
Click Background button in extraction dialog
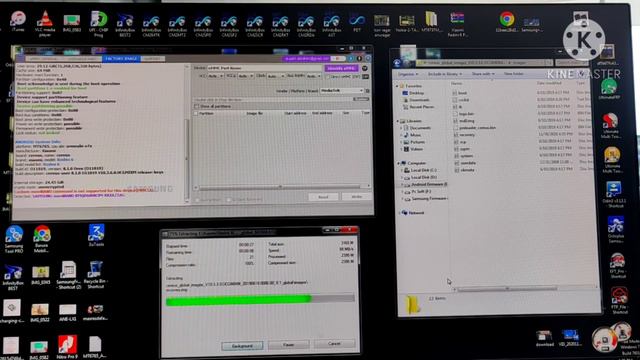[x=242, y=346]
